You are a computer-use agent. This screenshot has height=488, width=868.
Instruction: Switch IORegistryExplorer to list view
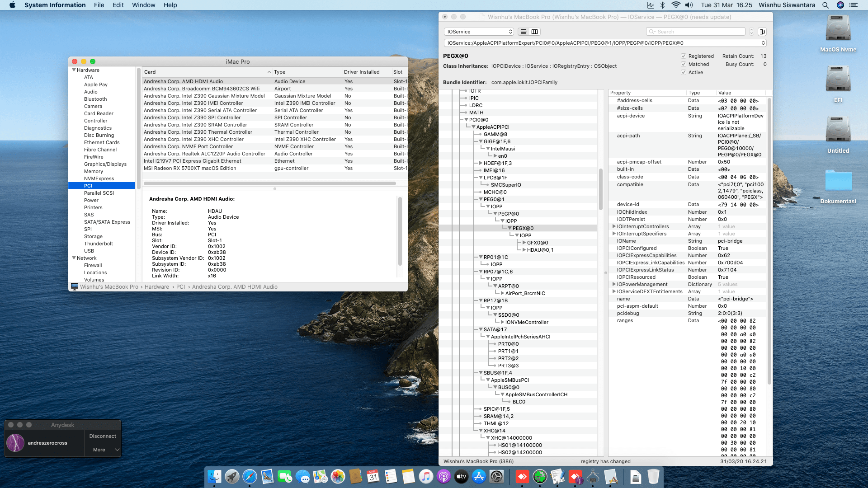pyautogui.click(x=524, y=32)
